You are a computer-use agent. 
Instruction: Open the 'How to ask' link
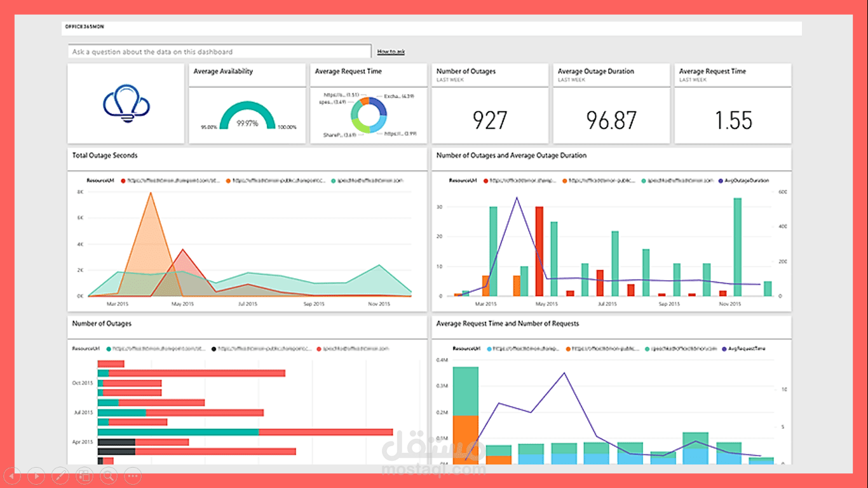391,51
